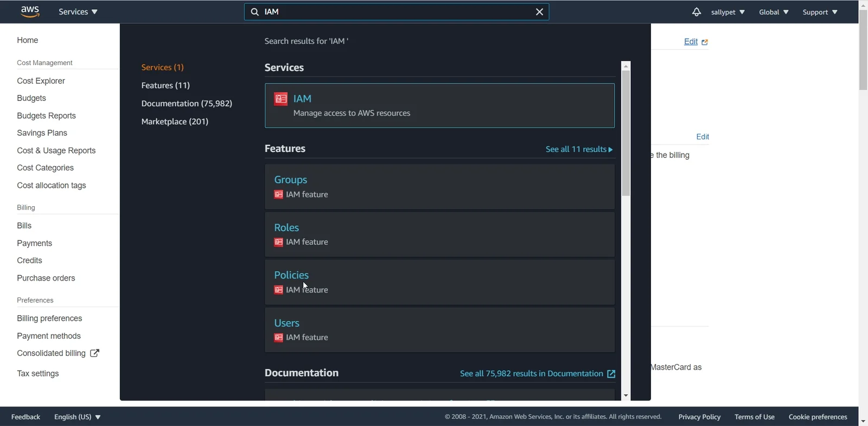Open Payments in the sidebar
This screenshot has width=868, height=426.
[35, 243]
